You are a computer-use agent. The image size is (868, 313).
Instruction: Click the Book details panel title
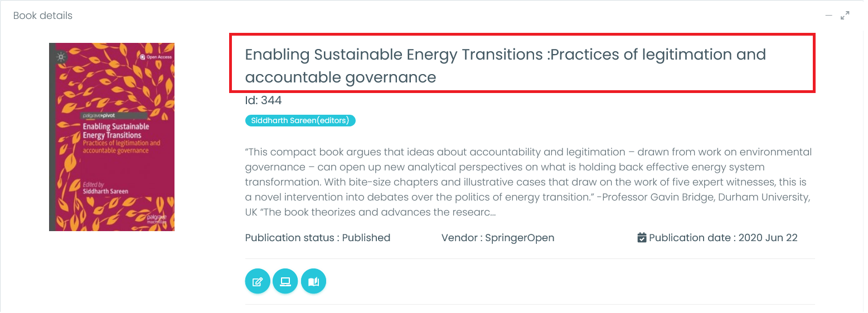pos(43,16)
